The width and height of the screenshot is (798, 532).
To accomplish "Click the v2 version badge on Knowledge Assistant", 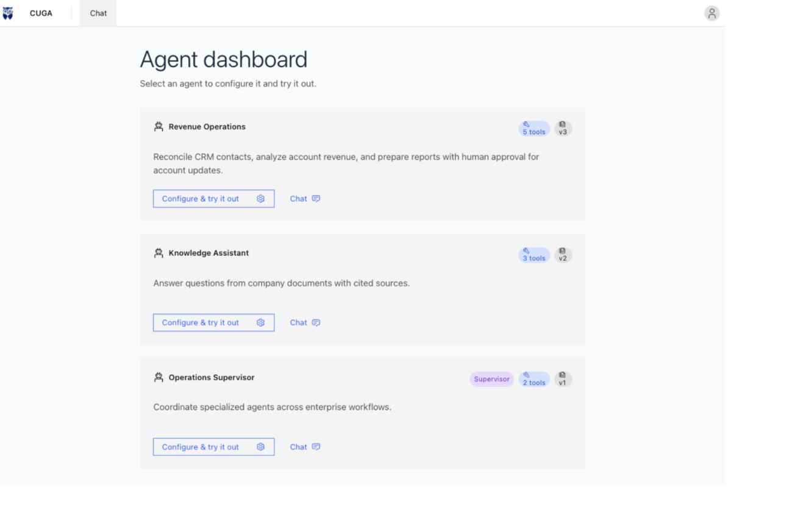I will [x=563, y=255].
